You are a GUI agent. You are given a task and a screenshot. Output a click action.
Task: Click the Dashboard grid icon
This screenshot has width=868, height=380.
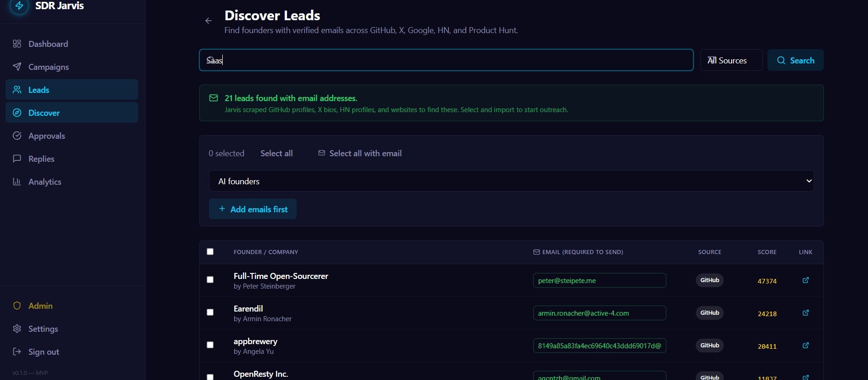coord(17,44)
